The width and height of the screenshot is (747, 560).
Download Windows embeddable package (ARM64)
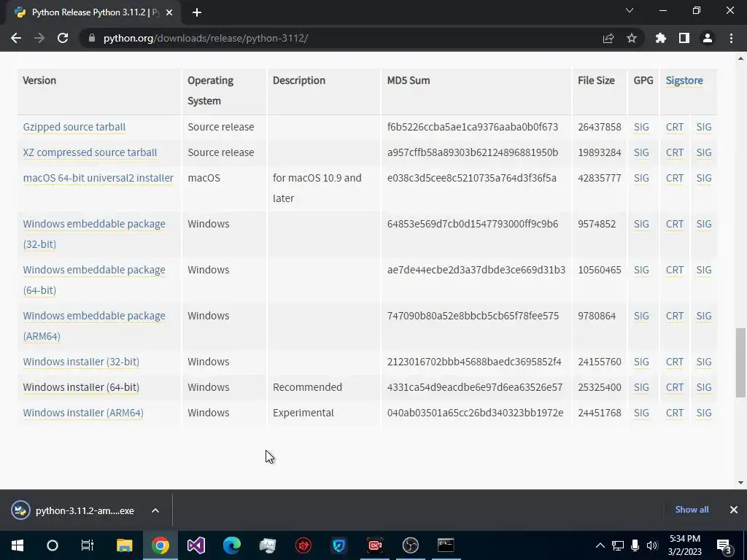tap(94, 326)
